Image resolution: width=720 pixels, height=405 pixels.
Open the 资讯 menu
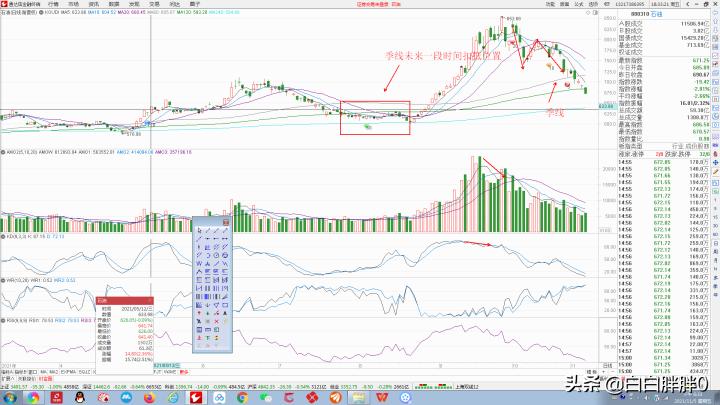[94, 4]
